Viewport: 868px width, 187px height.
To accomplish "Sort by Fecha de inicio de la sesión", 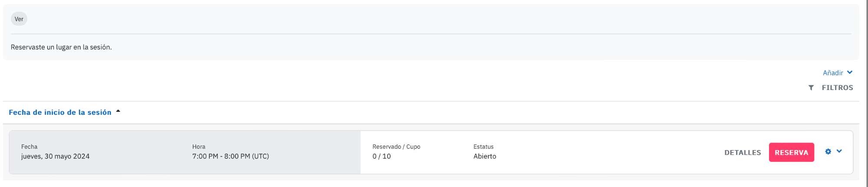I will click(x=60, y=112).
